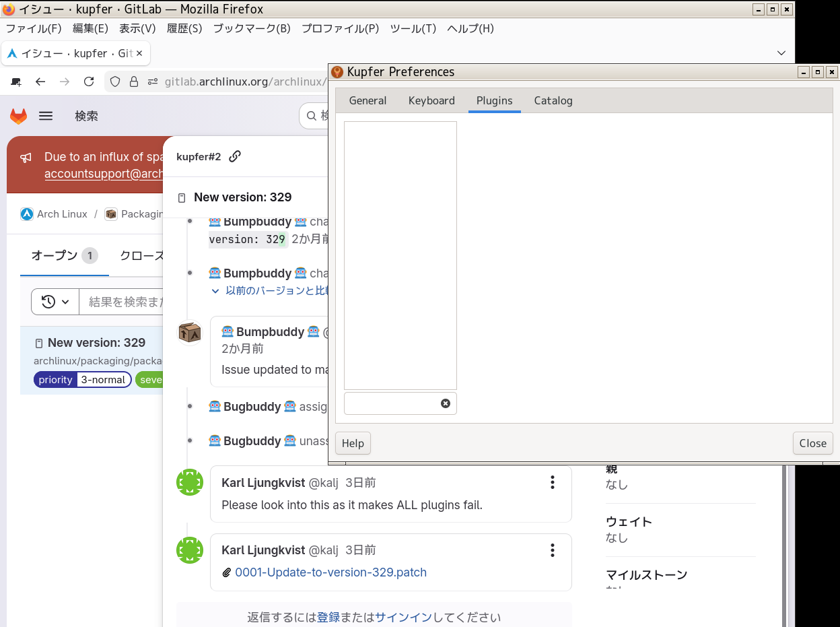Screen dimensions: 840x627
Task: Click the scrollbar of the issue panel
Action: [785, 544]
